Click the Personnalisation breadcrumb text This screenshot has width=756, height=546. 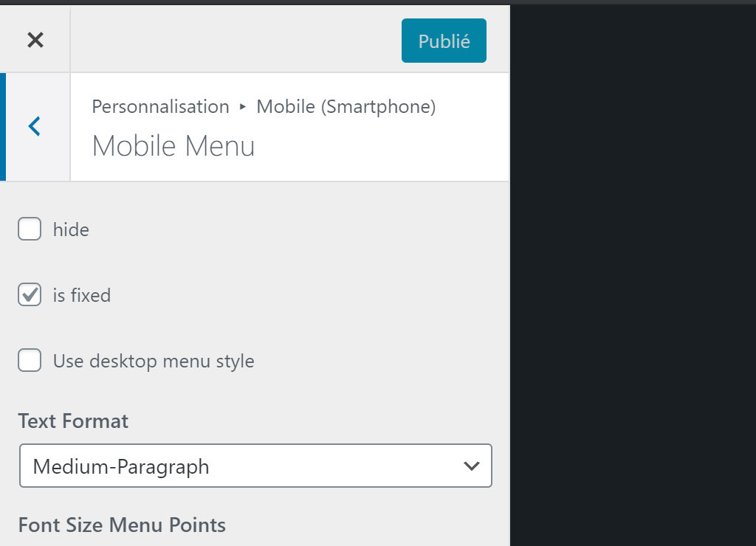tap(160, 107)
